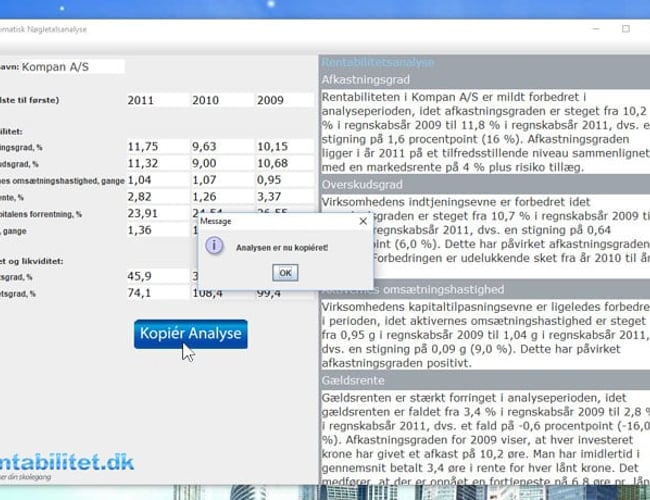Screen dimensions: 650x500
Task: Click the Afkastningsgrad section header
Action: 367,79
